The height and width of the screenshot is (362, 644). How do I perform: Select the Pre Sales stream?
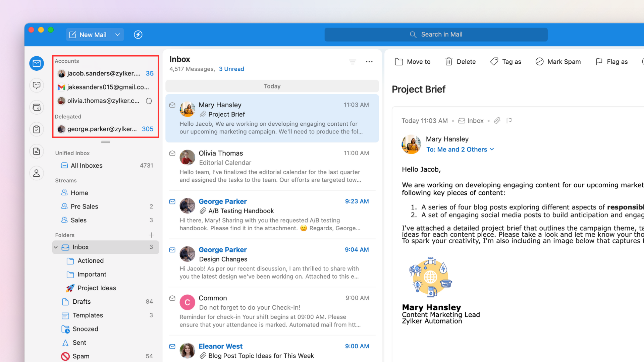point(84,206)
